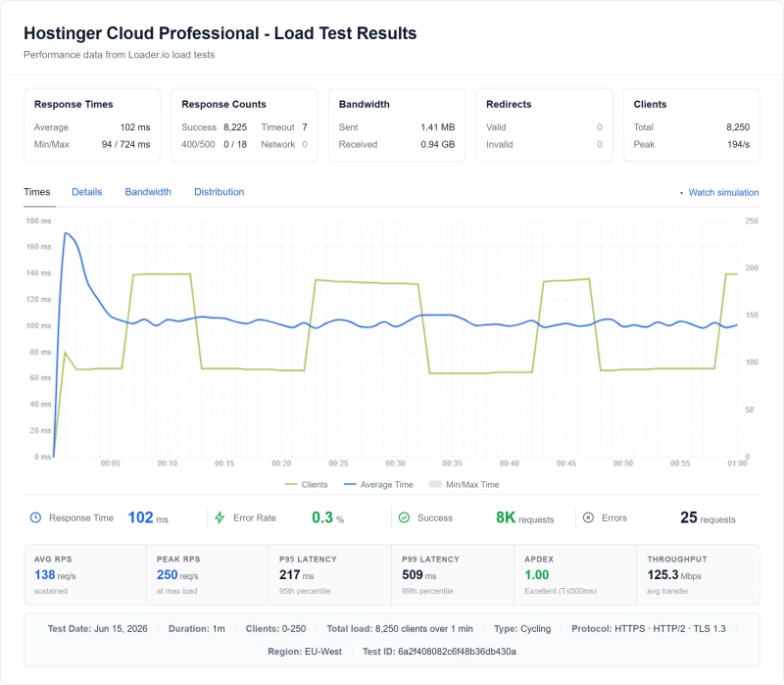Click the Test ID hash value
Image resolution: width=784 pixels, height=685 pixels.
[457, 652]
